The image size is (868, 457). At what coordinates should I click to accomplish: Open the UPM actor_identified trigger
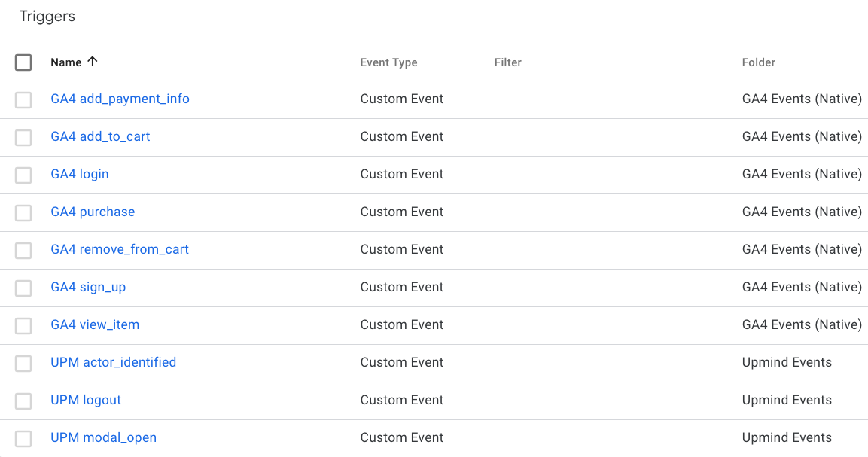coord(113,362)
